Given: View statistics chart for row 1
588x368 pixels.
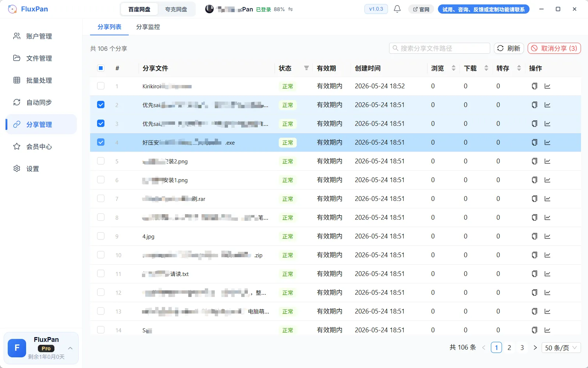Looking at the screenshot, I should (548, 86).
